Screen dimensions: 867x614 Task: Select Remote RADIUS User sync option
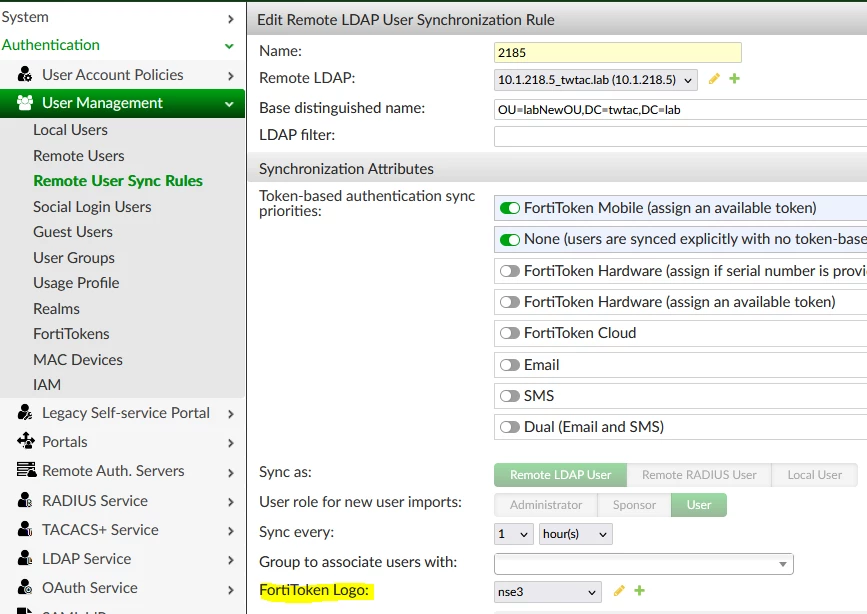coord(699,475)
